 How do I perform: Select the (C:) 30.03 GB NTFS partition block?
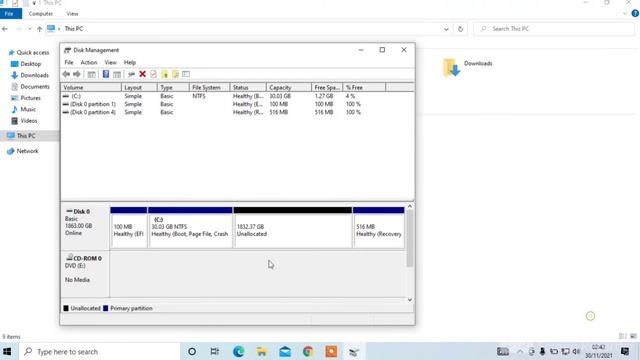coord(190,227)
